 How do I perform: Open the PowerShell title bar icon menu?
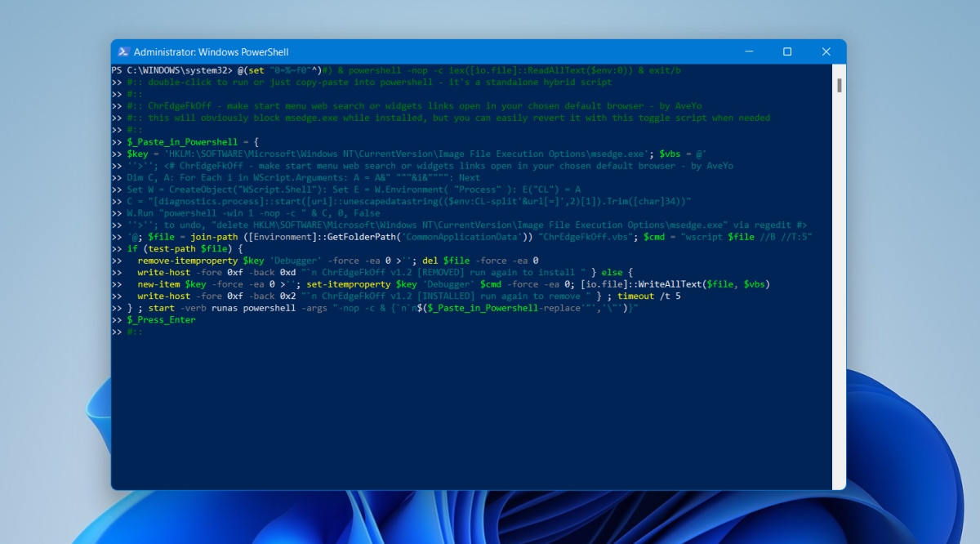[123, 51]
